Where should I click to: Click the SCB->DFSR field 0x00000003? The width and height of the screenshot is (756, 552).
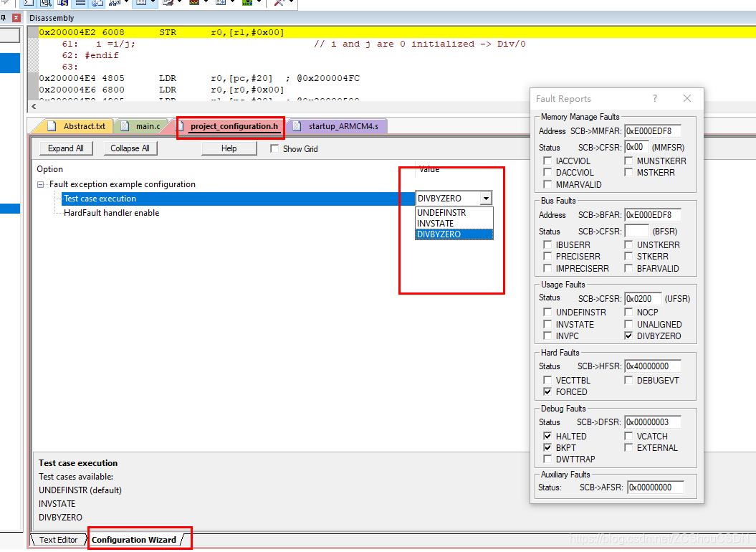[x=653, y=422]
